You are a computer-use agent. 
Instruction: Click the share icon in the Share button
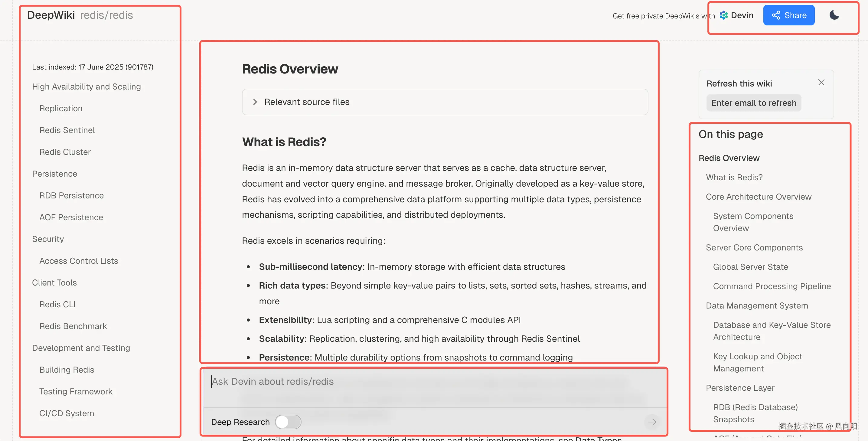pyautogui.click(x=776, y=15)
